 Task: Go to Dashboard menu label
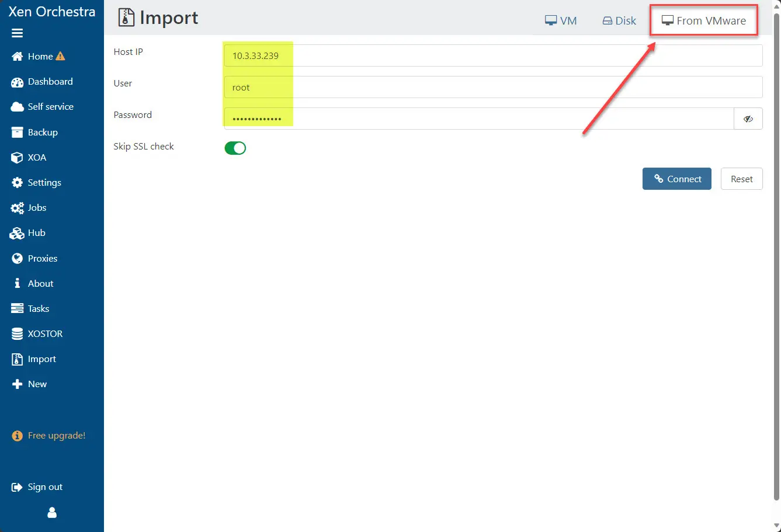[50, 82]
